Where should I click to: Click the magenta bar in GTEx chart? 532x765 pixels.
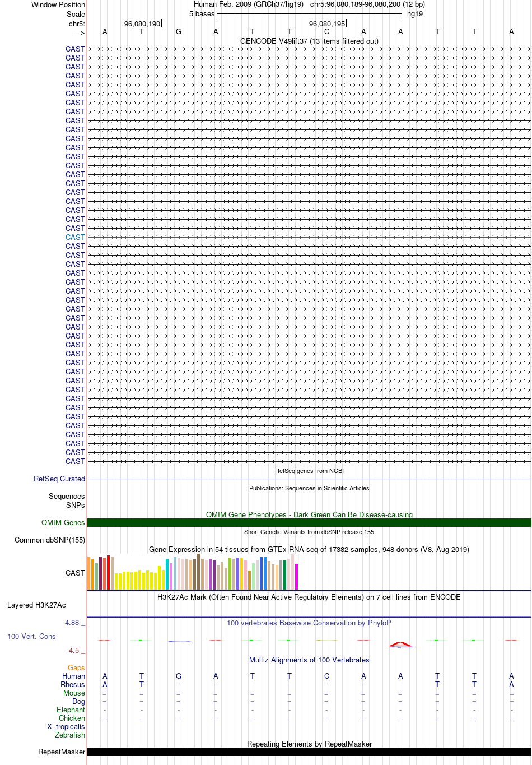click(297, 577)
